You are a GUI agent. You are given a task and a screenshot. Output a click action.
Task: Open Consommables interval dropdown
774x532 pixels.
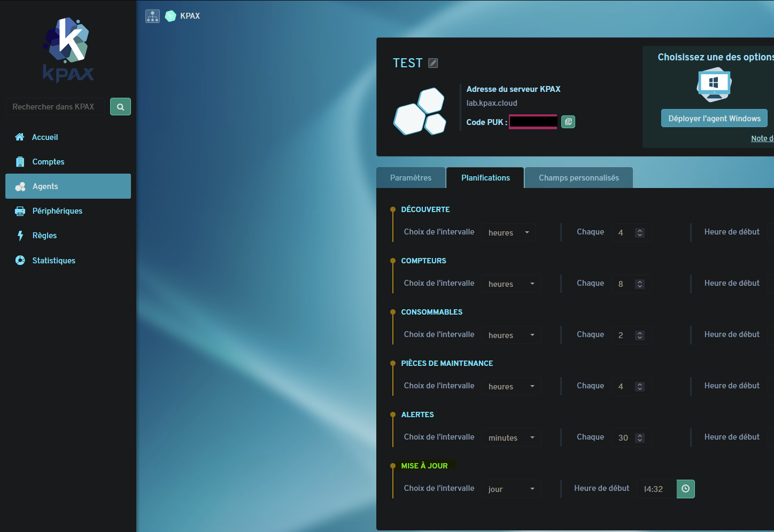[511, 335]
